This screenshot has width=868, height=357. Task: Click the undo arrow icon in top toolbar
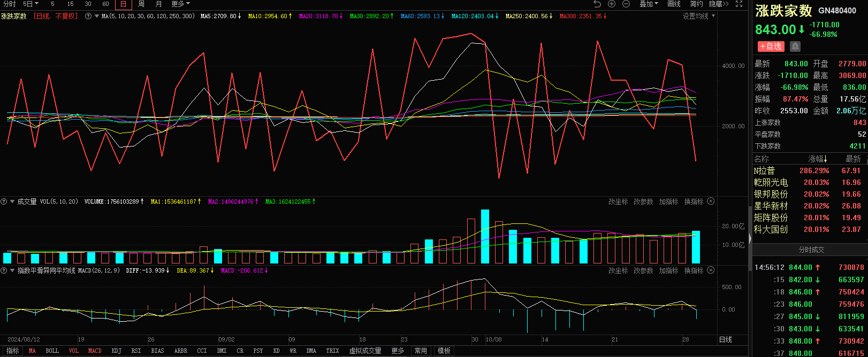point(597,4)
